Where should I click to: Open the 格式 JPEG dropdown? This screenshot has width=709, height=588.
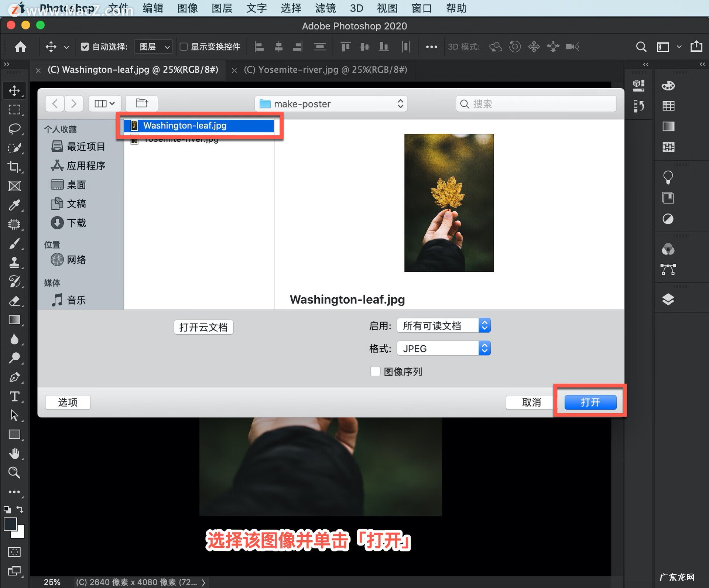point(443,348)
